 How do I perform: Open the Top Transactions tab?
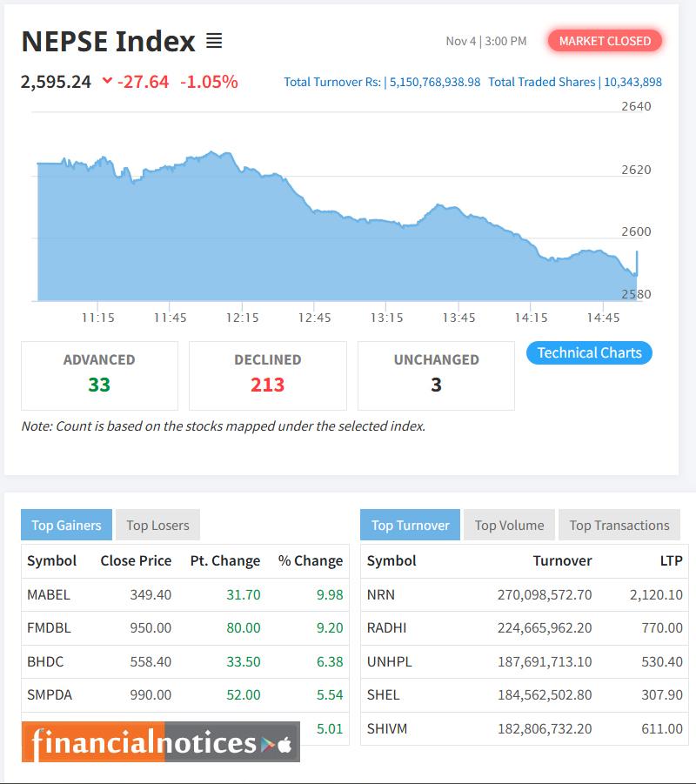(619, 525)
